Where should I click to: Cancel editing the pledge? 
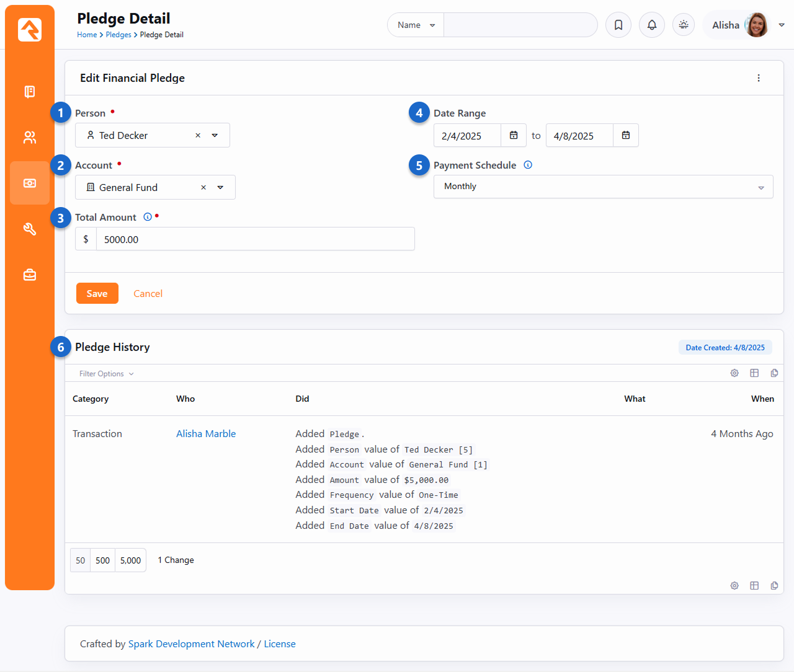click(148, 294)
